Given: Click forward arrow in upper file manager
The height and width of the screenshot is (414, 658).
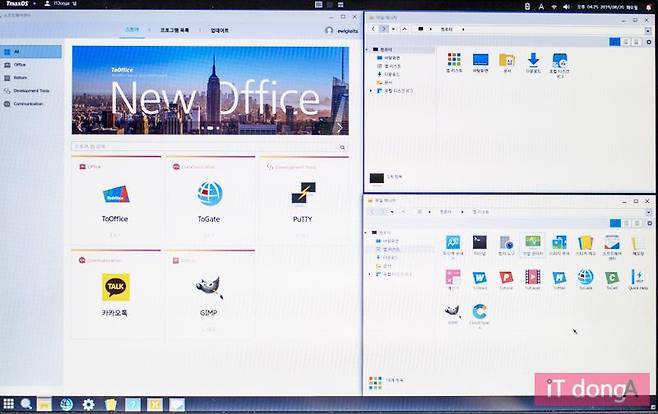Looking at the screenshot, I should pyautogui.click(x=384, y=29).
